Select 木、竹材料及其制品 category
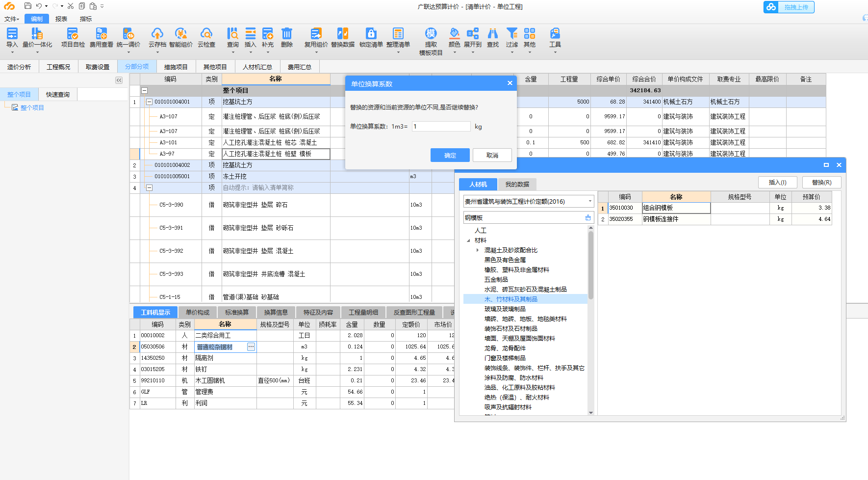The width and height of the screenshot is (868, 480). coord(511,299)
